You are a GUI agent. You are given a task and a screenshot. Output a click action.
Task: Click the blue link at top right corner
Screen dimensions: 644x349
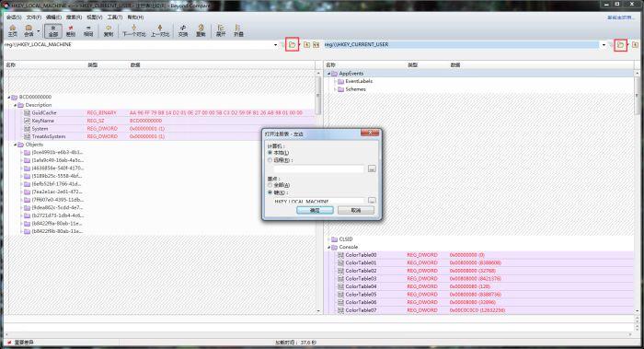click(621, 17)
